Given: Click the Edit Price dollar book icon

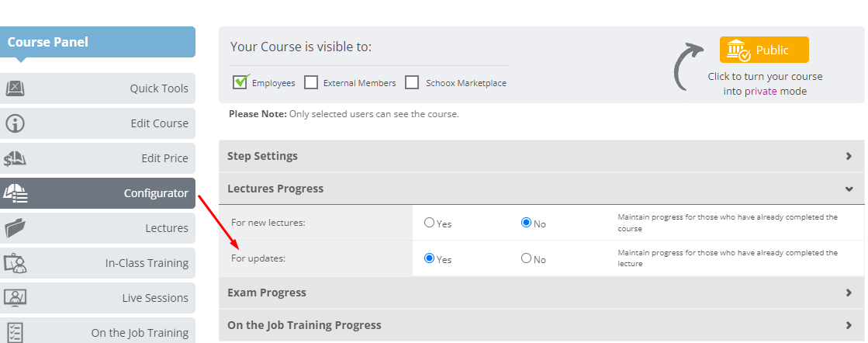Looking at the screenshot, I should pyautogui.click(x=15, y=158).
